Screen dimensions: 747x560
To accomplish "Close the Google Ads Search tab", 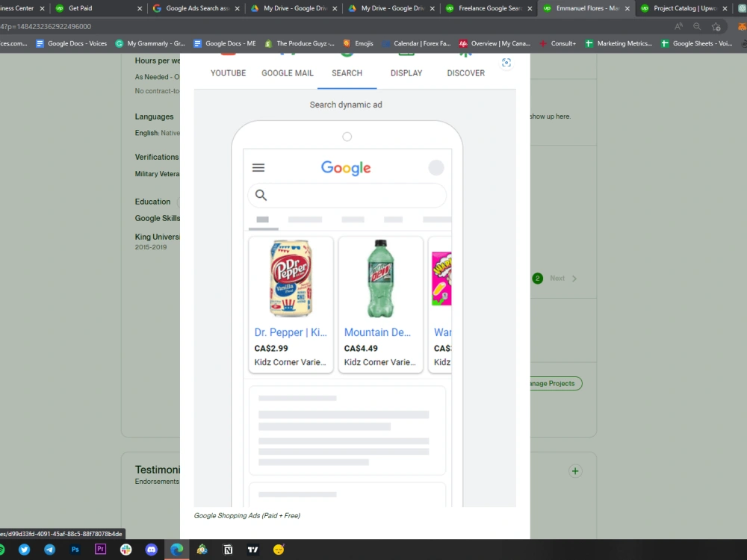I will tap(238, 8).
